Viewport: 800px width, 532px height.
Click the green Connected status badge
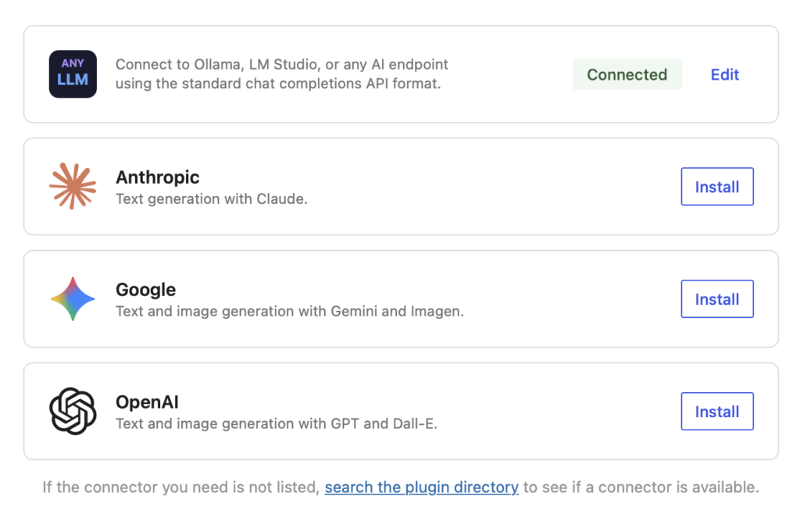point(627,75)
